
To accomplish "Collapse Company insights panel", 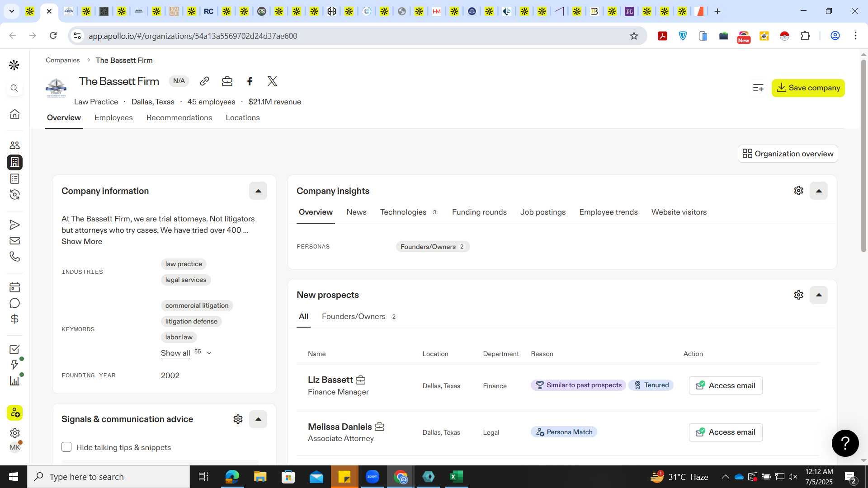I will coord(819,191).
